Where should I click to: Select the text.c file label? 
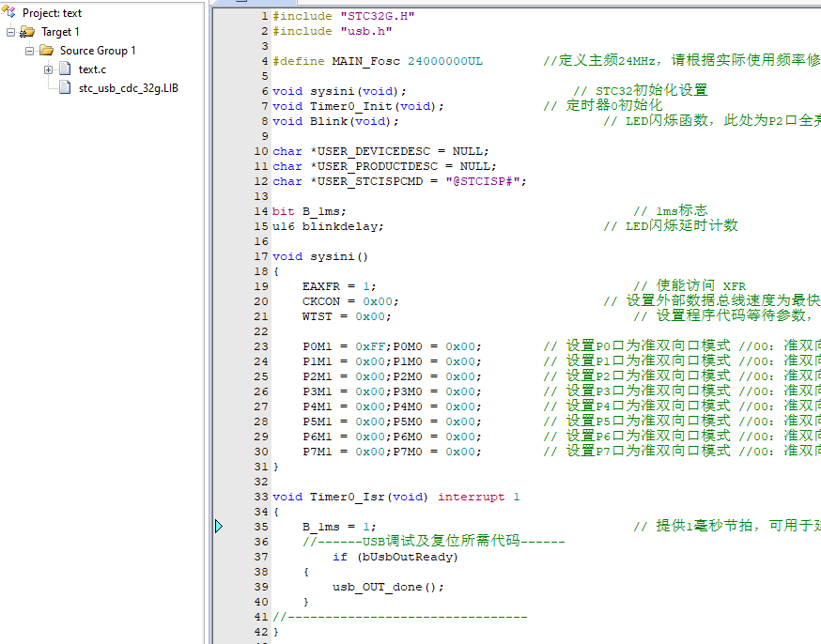click(92, 69)
